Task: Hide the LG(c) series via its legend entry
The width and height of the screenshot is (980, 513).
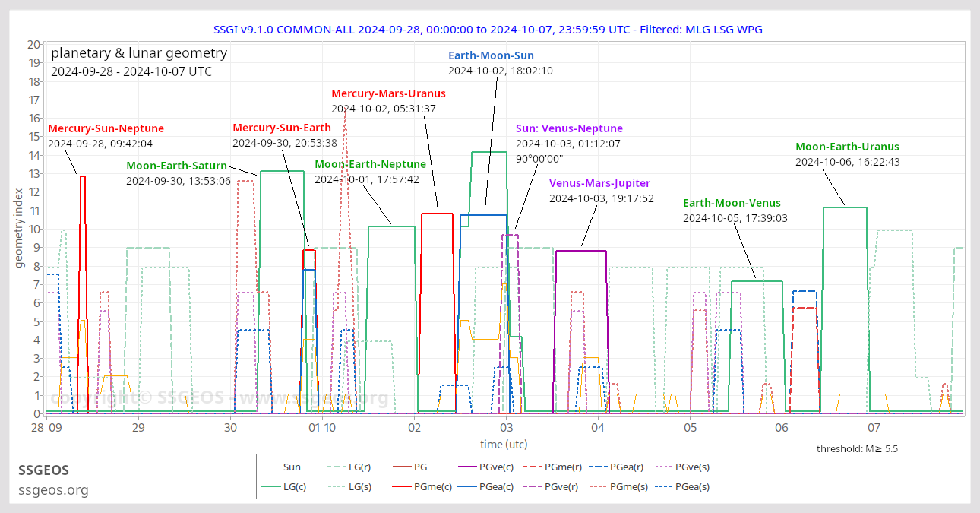Action: pos(292,486)
